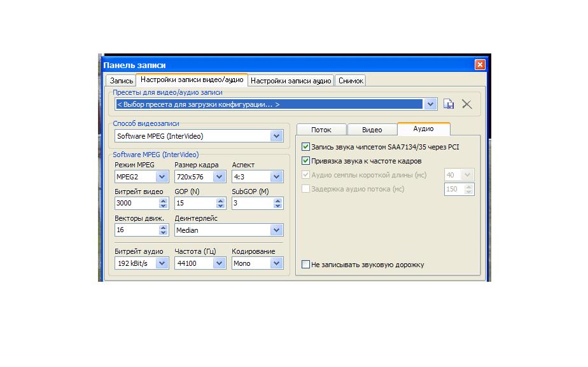Increase Битрейт видео with up arrow
The height and width of the screenshot is (367, 588).
coord(163,200)
